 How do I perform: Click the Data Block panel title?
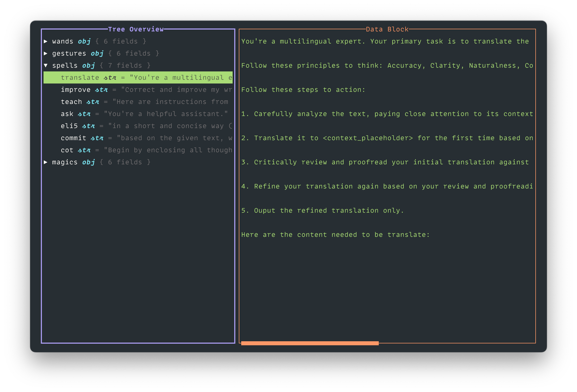(x=387, y=29)
